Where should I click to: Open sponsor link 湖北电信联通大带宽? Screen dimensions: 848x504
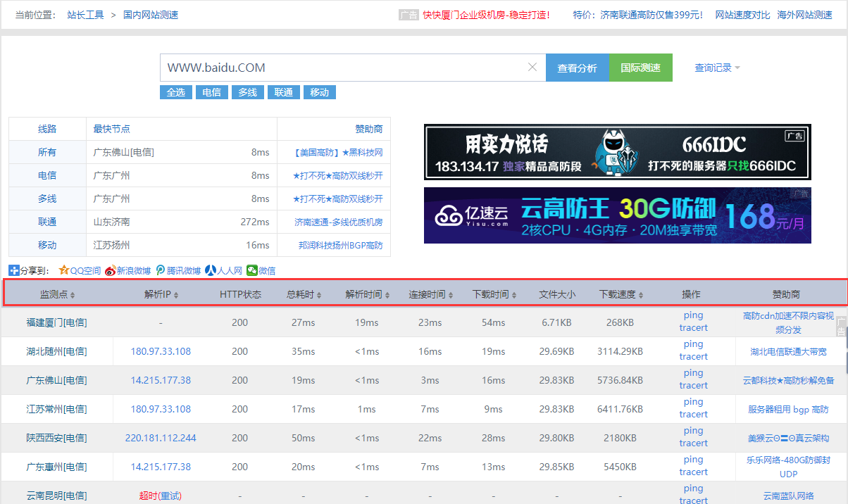tap(788, 351)
